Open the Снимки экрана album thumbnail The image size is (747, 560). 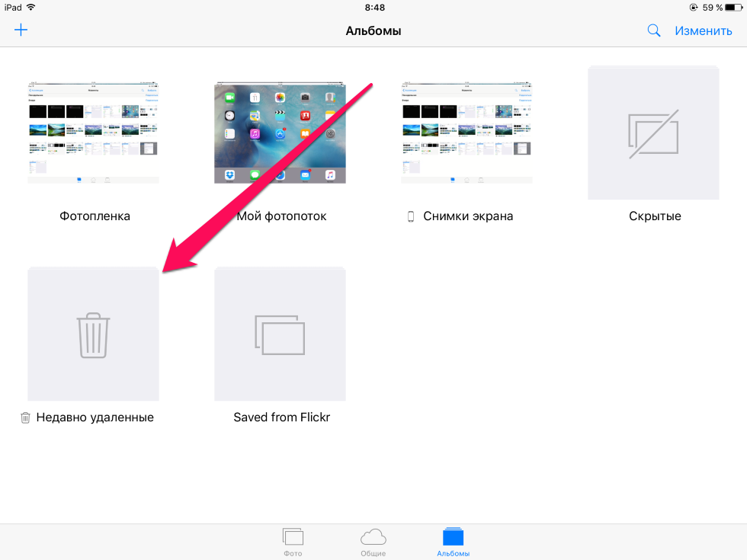(466, 133)
